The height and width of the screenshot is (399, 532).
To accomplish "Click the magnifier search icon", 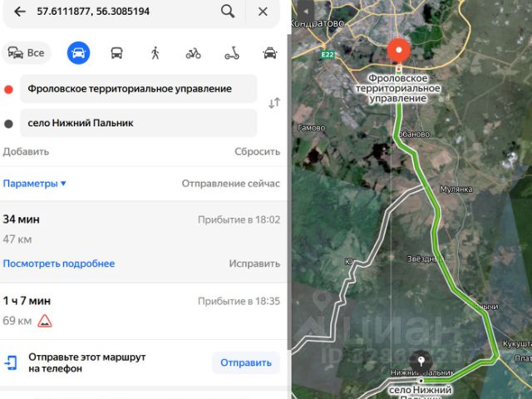I will (228, 12).
